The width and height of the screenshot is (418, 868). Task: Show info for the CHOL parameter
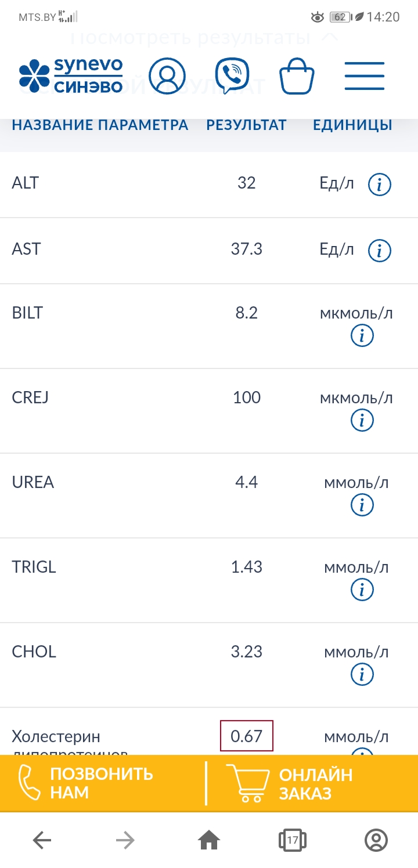tap(362, 675)
